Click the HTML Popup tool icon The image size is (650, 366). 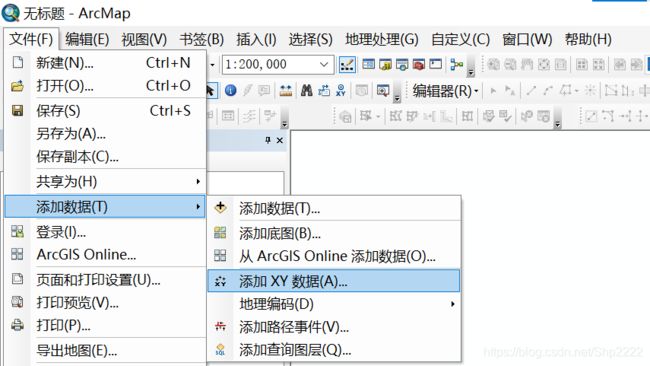[x=264, y=90]
